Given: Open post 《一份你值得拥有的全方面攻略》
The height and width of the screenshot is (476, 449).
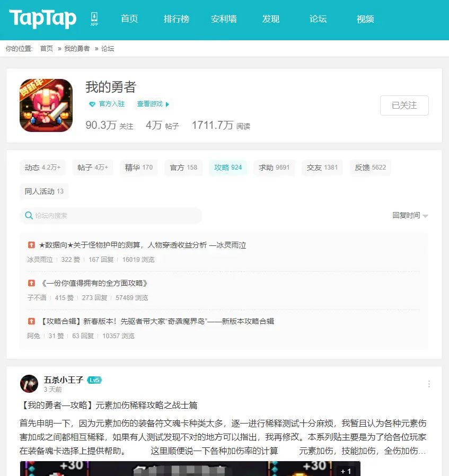Looking at the screenshot, I should [x=94, y=283].
